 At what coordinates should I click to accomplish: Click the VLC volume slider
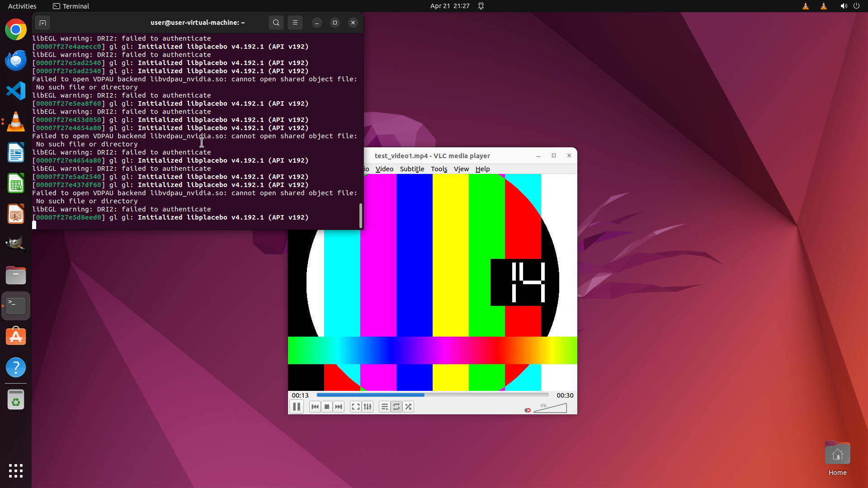pos(551,408)
